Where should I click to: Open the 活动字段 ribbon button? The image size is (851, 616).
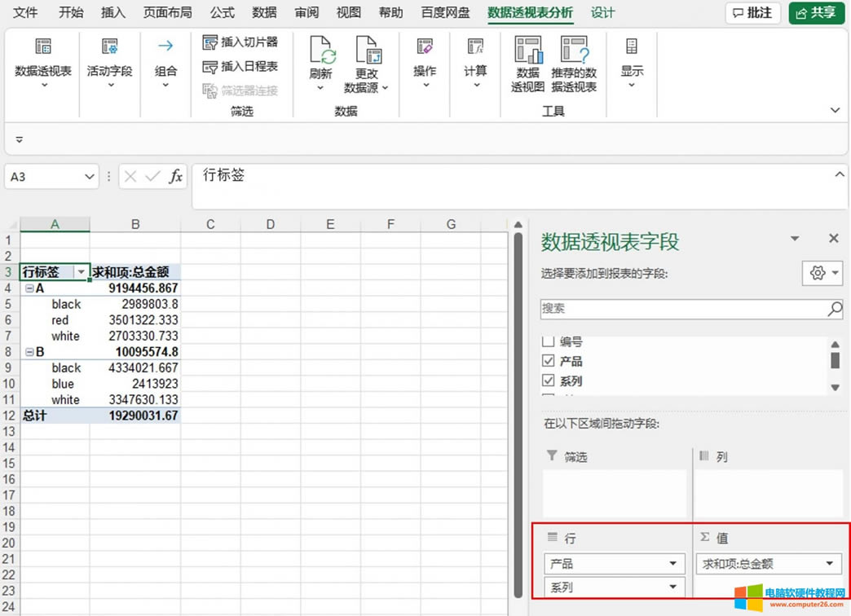[x=110, y=48]
